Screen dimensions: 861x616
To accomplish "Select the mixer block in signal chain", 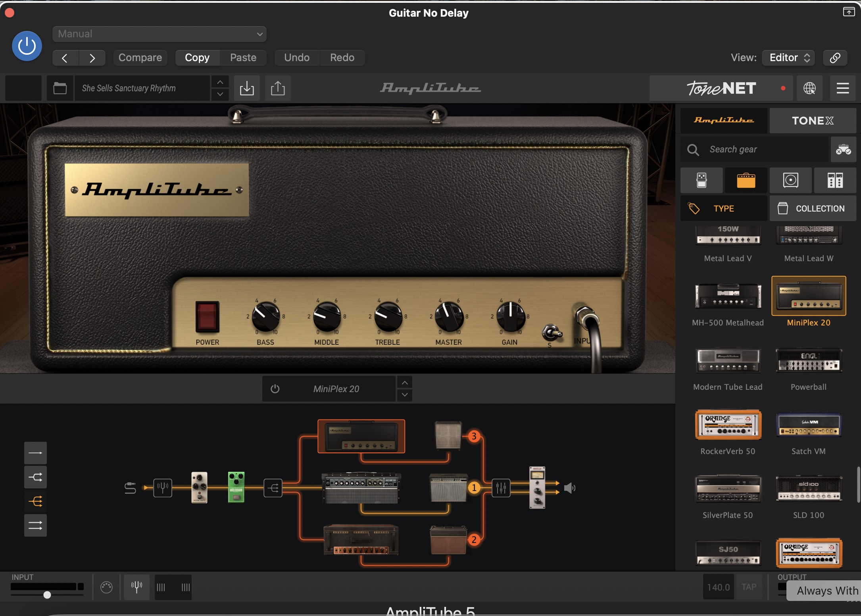I will click(x=501, y=488).
